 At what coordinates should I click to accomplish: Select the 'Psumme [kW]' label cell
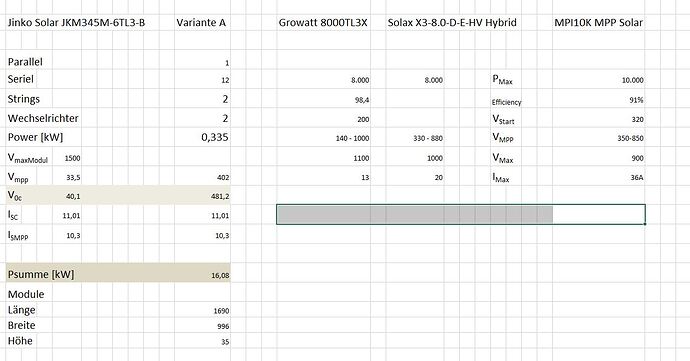coord(41,274)
